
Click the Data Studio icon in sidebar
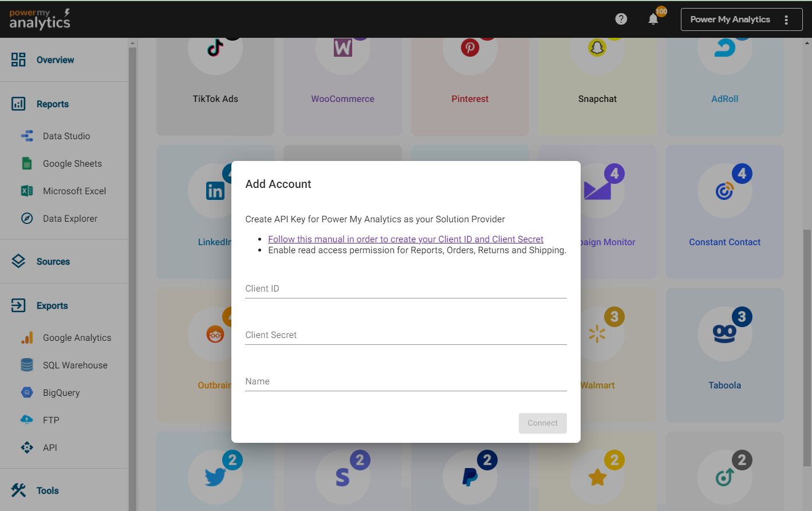pos(27,136)
